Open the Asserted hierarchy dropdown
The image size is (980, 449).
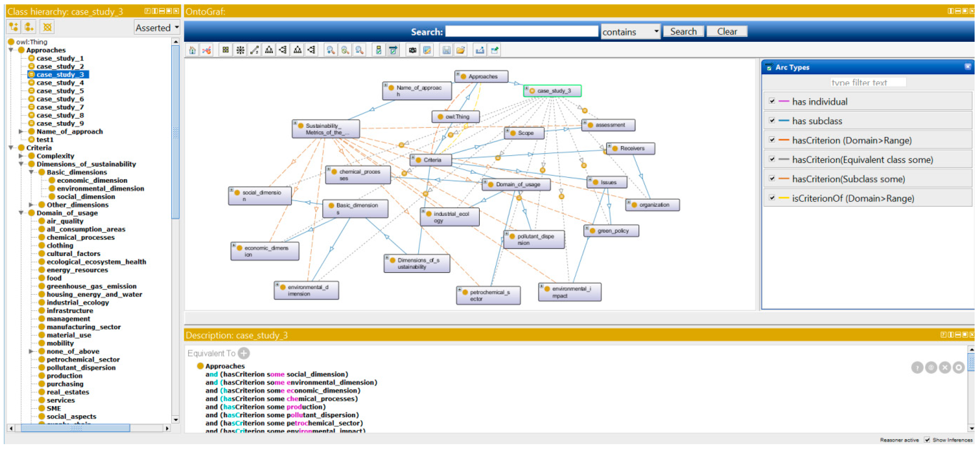[157, 28]
